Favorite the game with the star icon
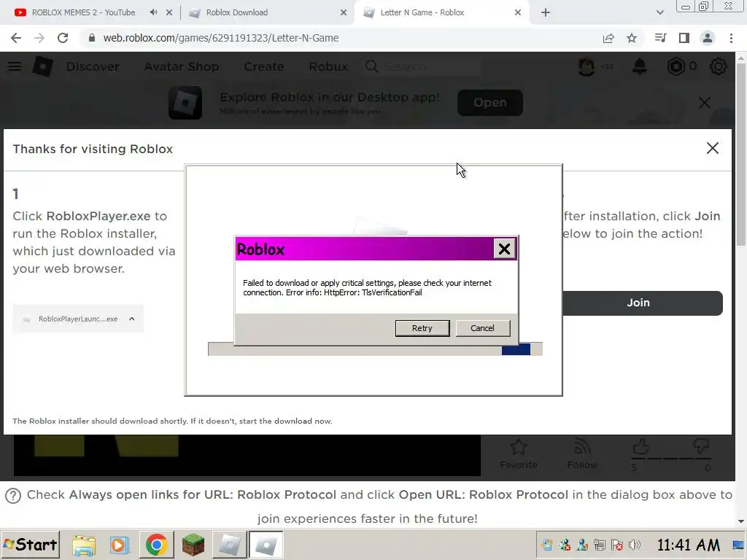 [x=519, y=448]
